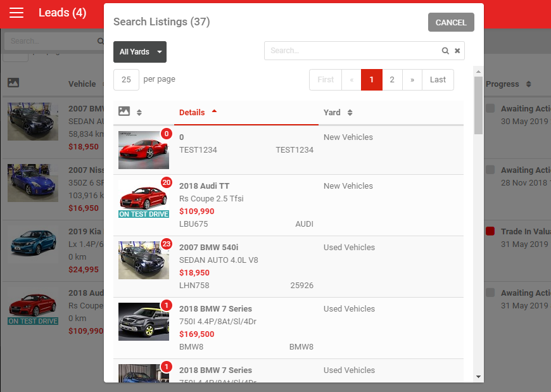This screenshot has height=392, width=551.
Task: Click the red 20 badge on Audi TT
Action: (x=166, y=182)
